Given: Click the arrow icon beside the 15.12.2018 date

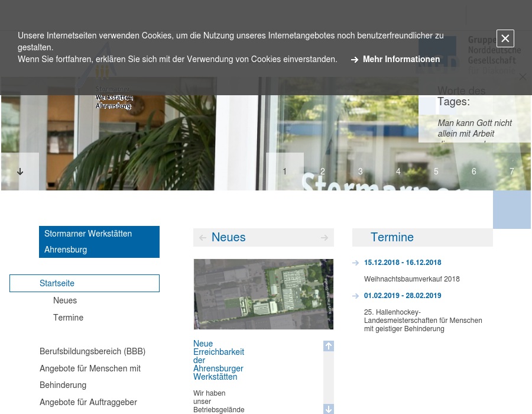Looking at the screenshot, I should coord(356,263).
